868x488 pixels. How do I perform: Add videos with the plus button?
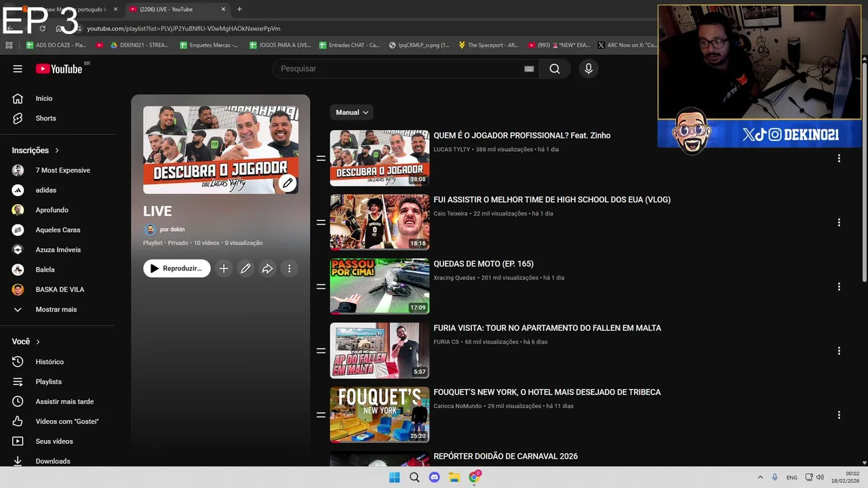[224, 268]
